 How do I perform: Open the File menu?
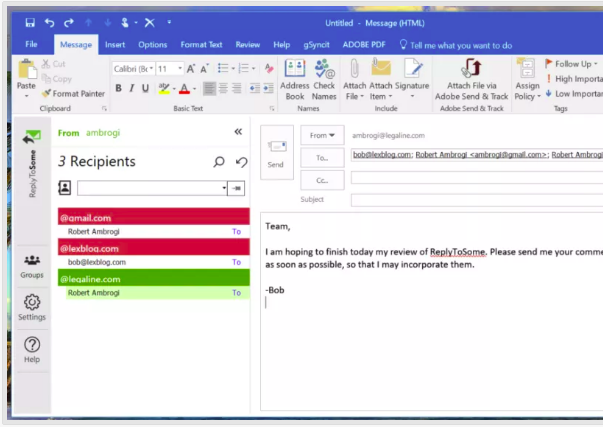(x=31, y=44)
